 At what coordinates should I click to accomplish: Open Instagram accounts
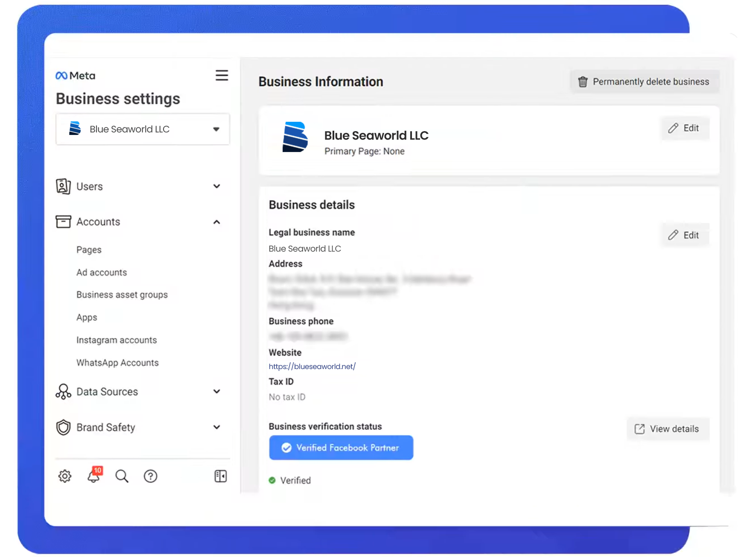coord(117,340)
